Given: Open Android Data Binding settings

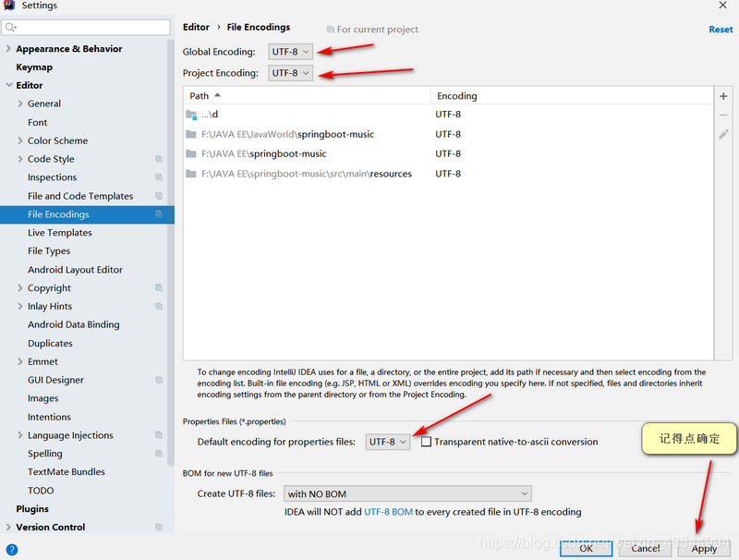Looking at the screenshot, I should click(74, 324).
